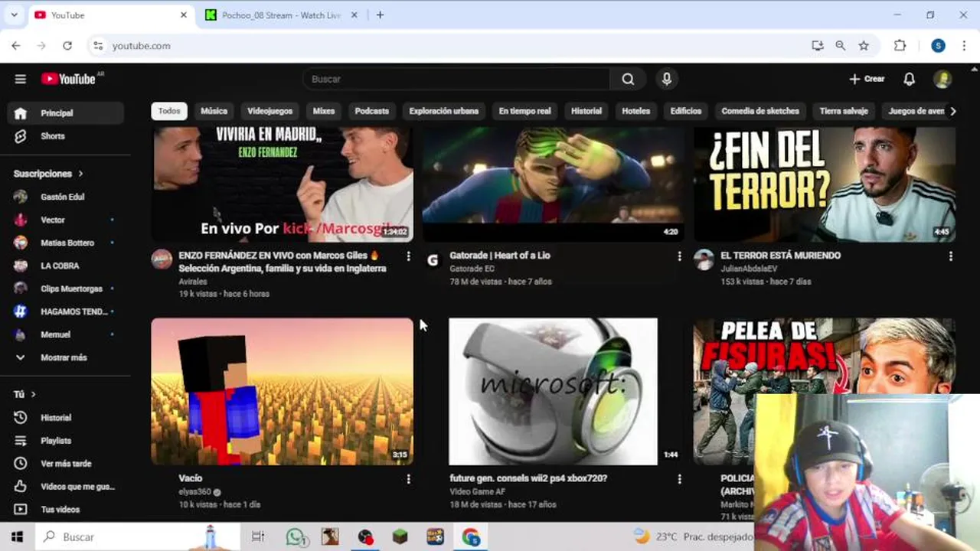The width and height of the screenshot is (980, 551).
Task: Open Playlists in sidebar
Action: pyautogui.click(x=66, y=441)
